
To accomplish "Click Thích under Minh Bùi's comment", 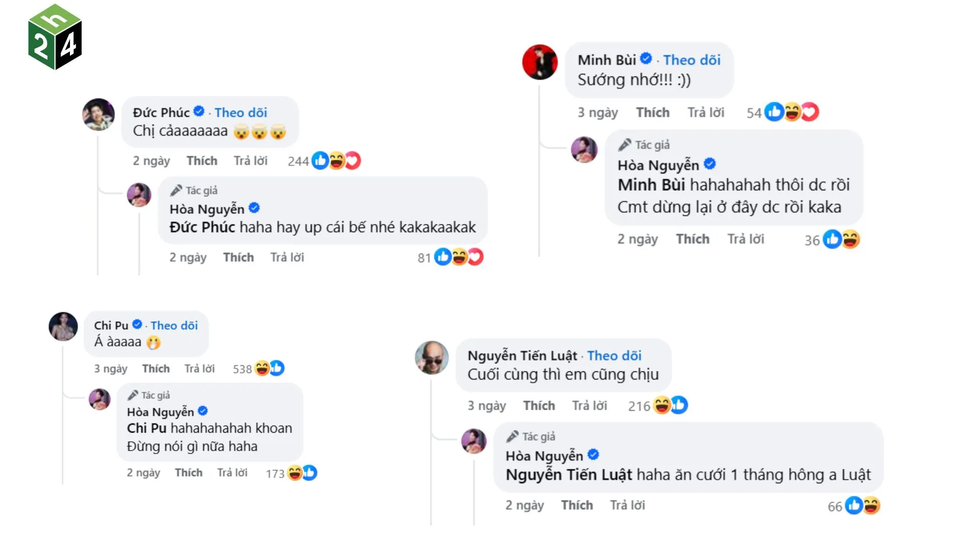I will point(653,112).
